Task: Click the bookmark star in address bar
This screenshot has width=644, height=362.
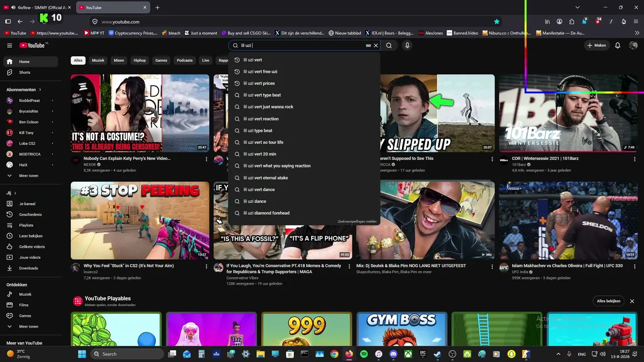Action: click(497, 22)
